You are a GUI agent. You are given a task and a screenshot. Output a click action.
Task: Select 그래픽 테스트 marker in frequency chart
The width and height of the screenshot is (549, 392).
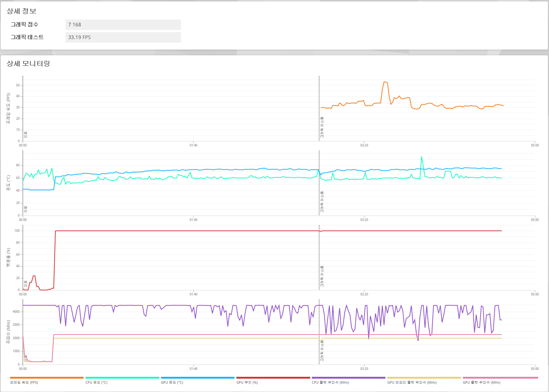coord(322,351)
